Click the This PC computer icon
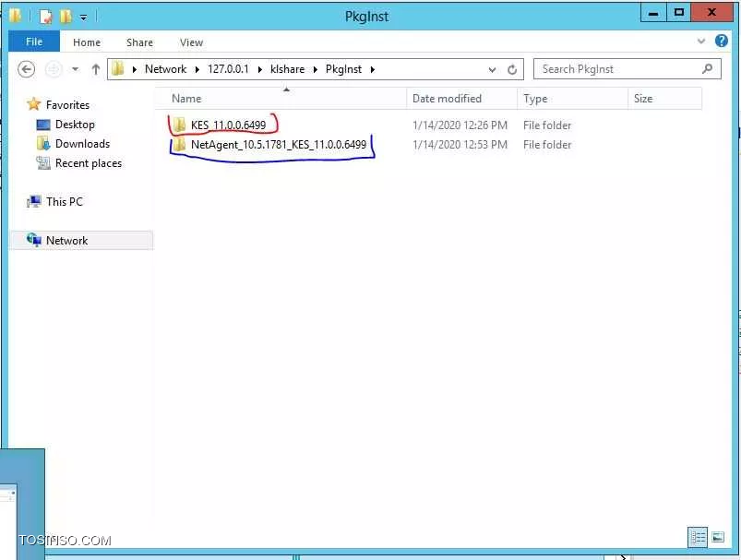 click(x=33, y=202)
